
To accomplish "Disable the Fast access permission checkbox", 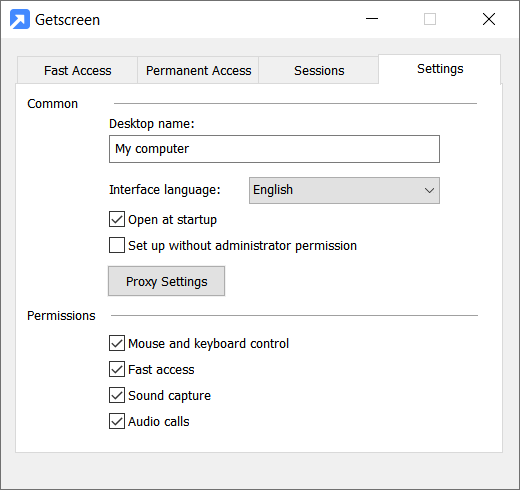I will point(117,369).
